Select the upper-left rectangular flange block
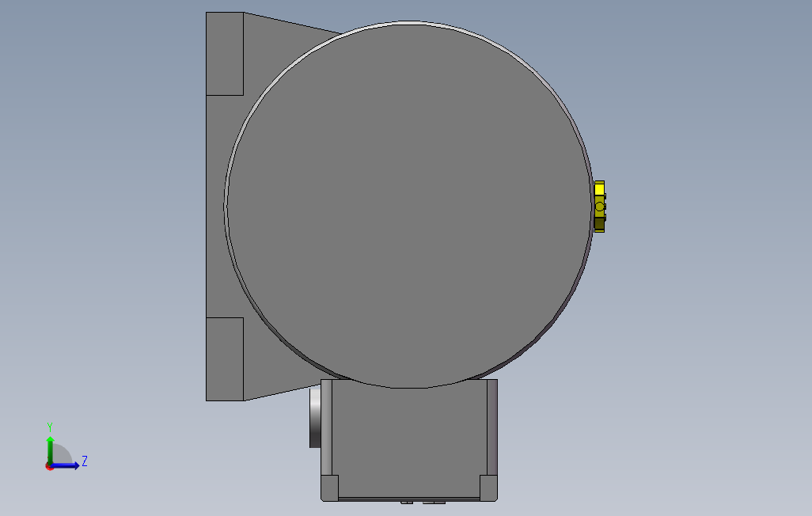Screen dimensions: 812x516 pyautogui.click(x=225, y=54)
